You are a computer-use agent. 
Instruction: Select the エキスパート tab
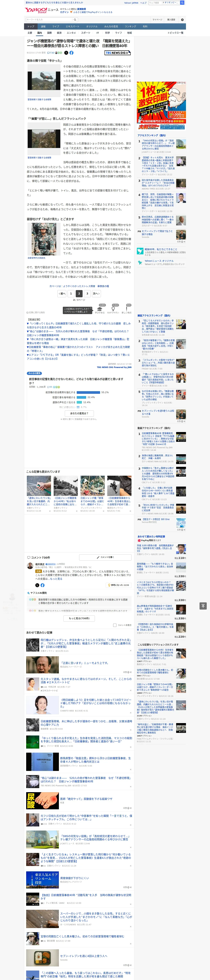coord(72,27)
